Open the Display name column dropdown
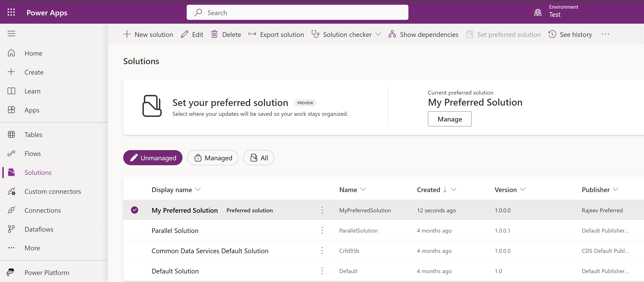The height and width of the screenshot is (282, 644). coord(198,189)
